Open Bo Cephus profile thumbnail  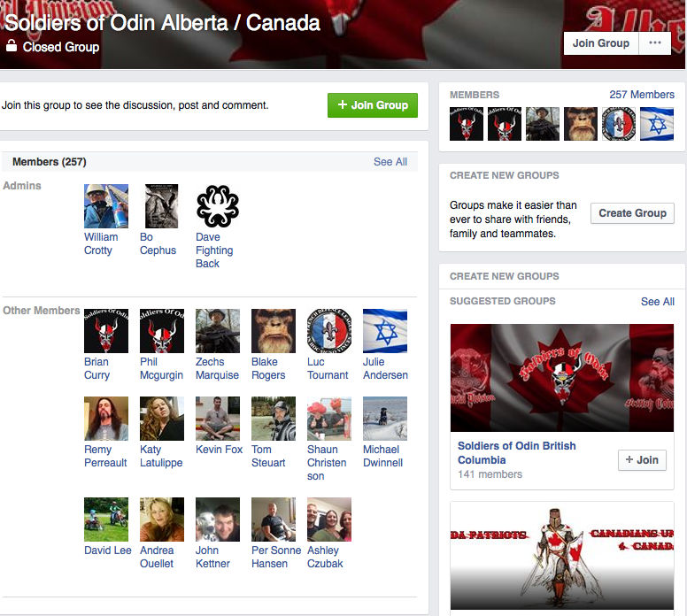[162, 206]
